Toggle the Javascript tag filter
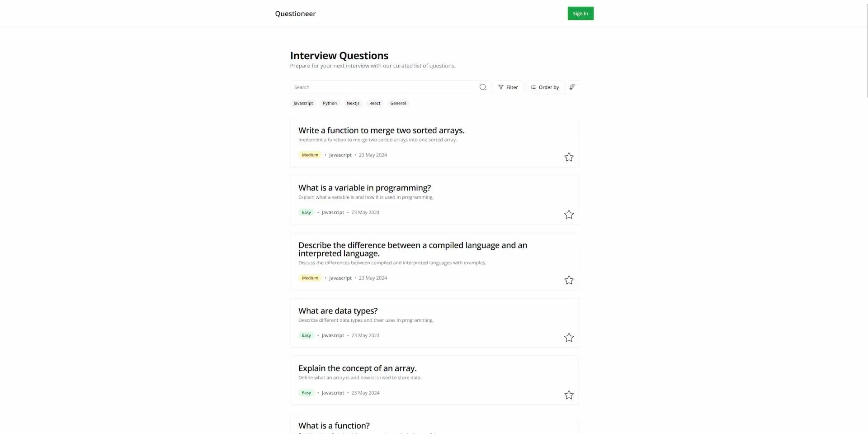This screenshot has width=868, height=434. point(303,103)
